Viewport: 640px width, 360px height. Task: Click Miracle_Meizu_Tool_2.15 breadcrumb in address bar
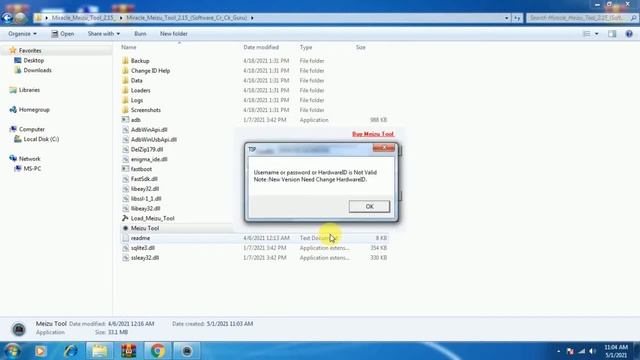click(x=84, y=18)
